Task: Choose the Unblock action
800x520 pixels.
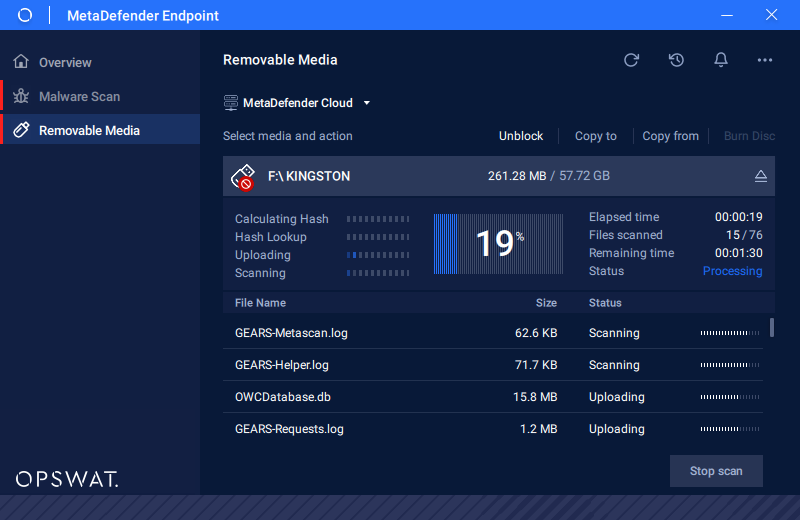Action: click(x=520, y=136)
